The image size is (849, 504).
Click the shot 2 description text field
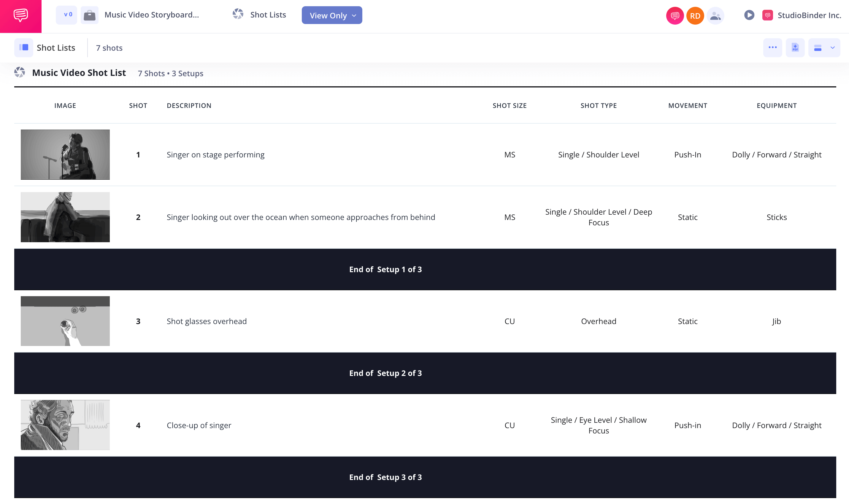point(301,217)
